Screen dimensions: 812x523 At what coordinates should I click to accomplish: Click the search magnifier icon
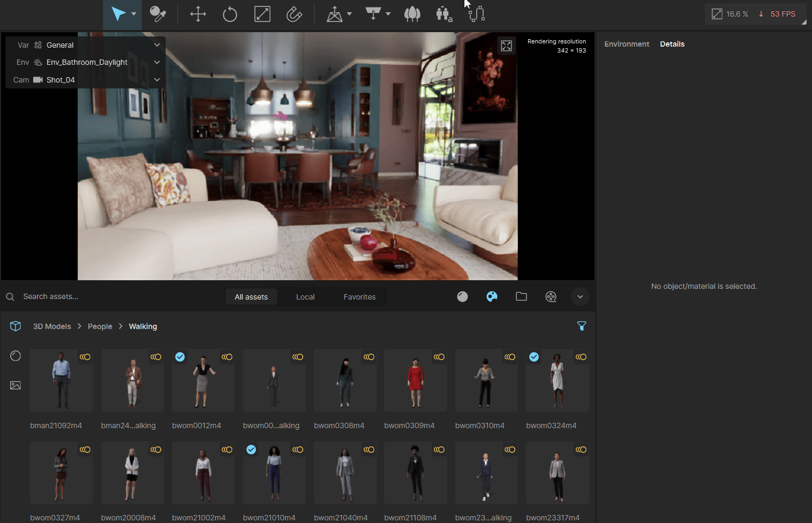10,297
